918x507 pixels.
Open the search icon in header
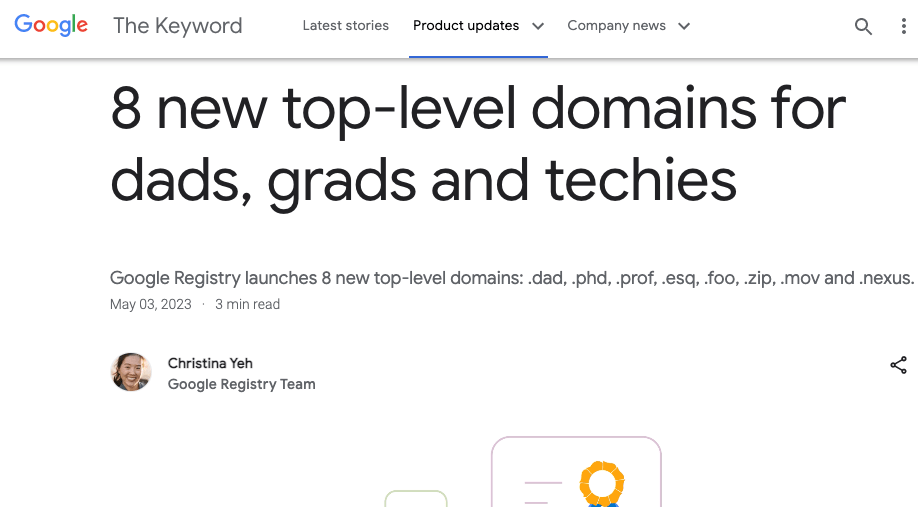[863, 27]
